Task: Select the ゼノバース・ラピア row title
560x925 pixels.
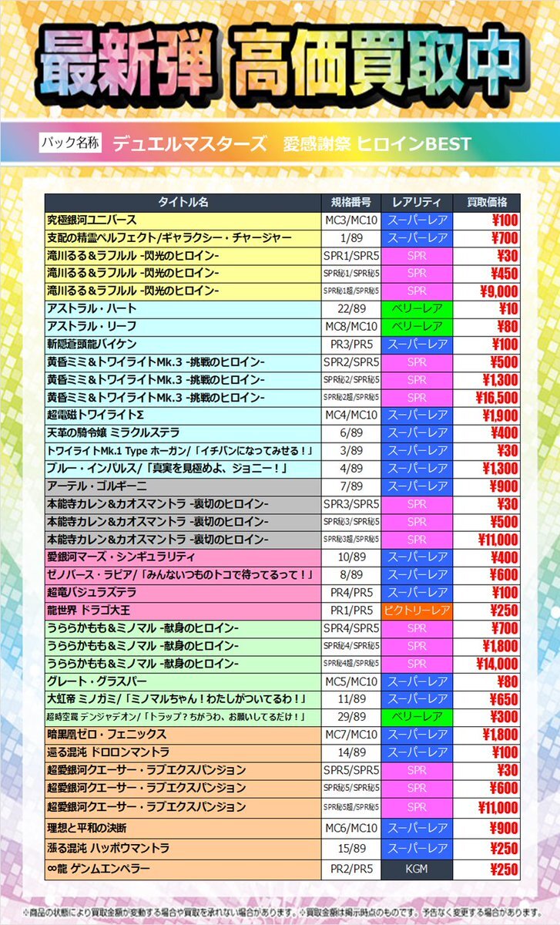Action: click(183, 575)
